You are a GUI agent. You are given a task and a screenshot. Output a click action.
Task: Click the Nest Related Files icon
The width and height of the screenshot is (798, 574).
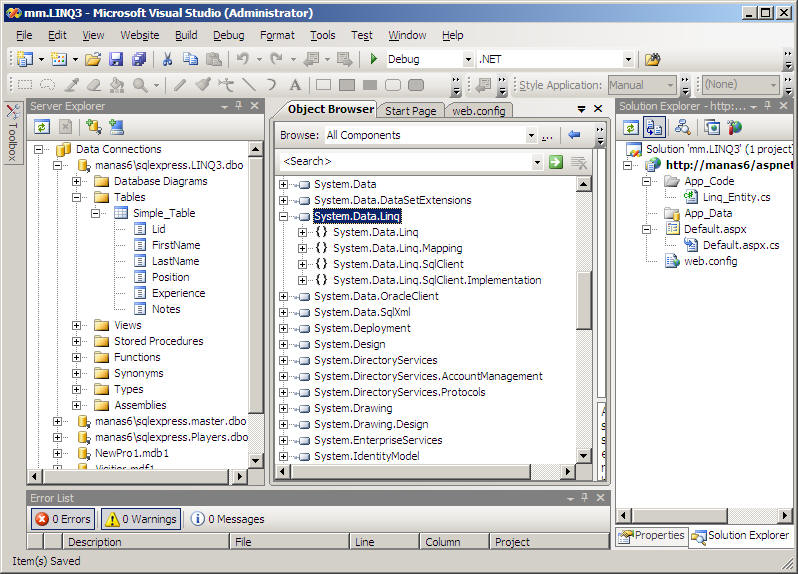click(x=654, y=127)
